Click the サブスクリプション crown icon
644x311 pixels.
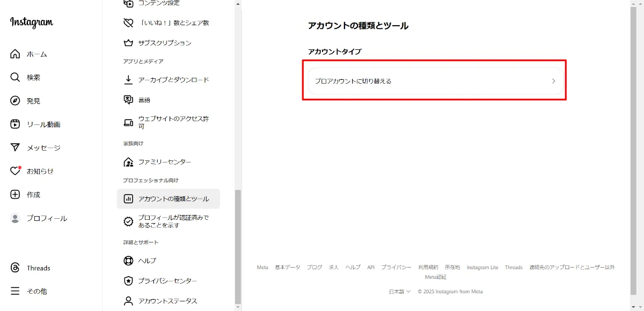[x=128, y=43]
